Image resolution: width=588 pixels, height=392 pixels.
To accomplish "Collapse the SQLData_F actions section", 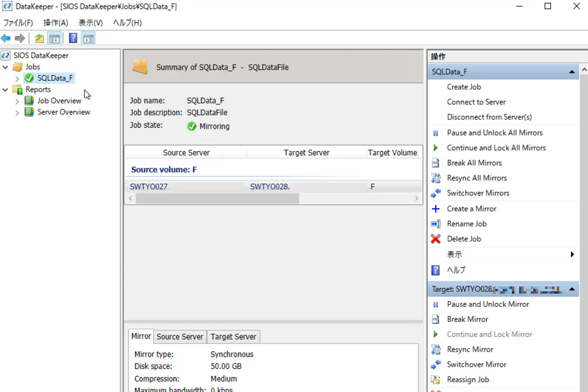I will pyautogui.click(x=571, y=72).
